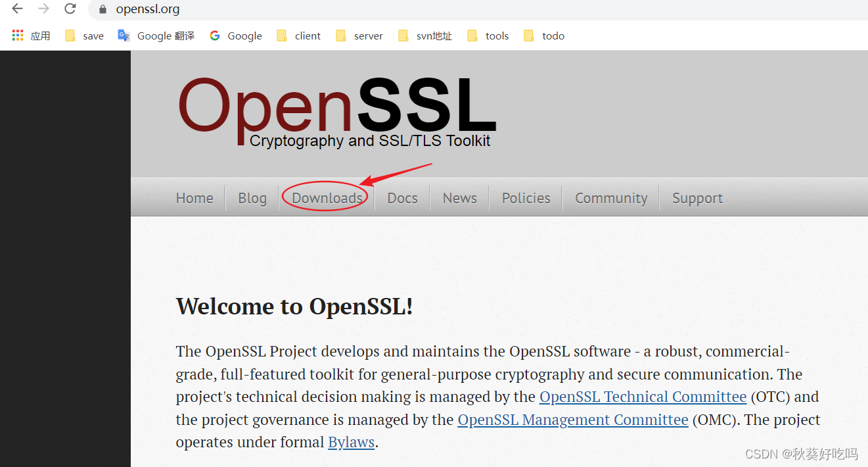868x467 pixels.
Task: Open the OpenSSL Technical Committee link
Action: (x=643, y=396)
